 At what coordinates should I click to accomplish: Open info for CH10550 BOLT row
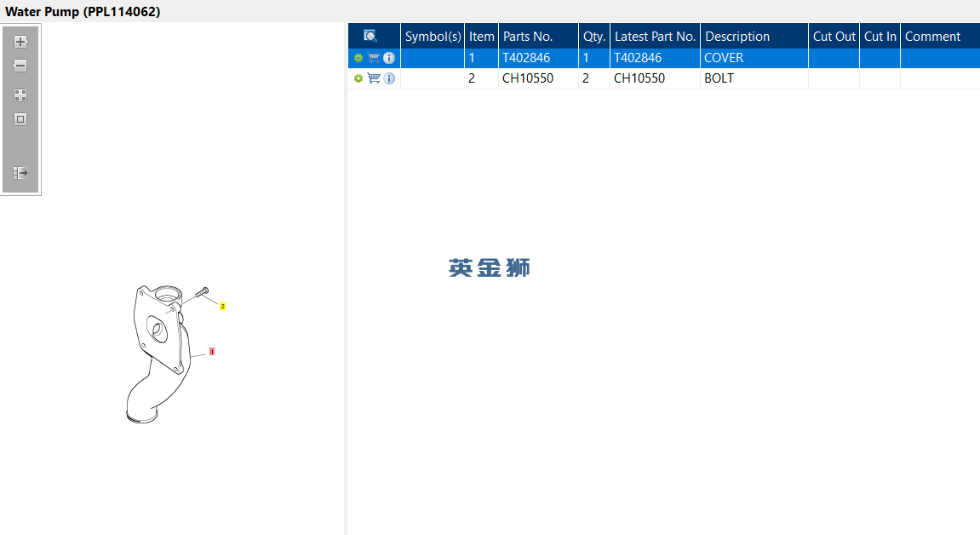click(x=389, y=78)
